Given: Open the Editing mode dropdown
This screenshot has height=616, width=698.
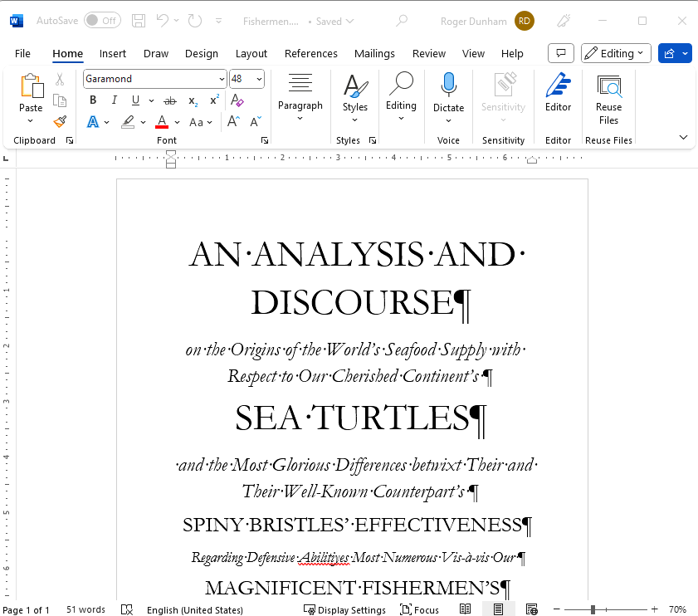Looking at the screenshot, I should (x=616, y=52).
